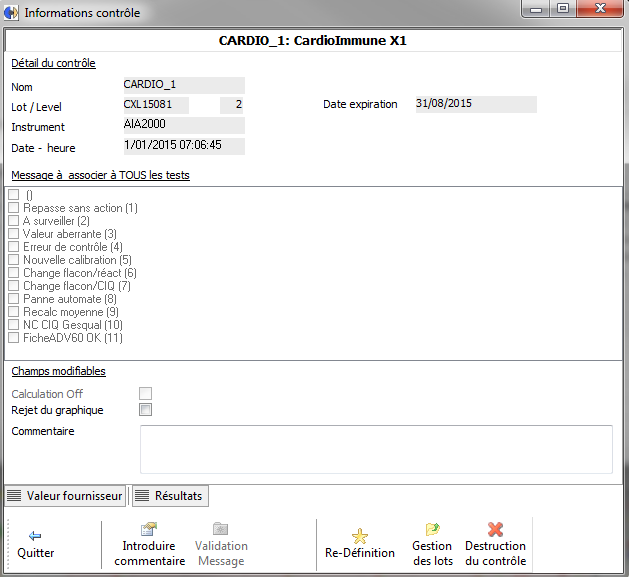Click the Instrument field AIA2000
Viewport: 629px width, 577px height.
[x=184, y=125]
